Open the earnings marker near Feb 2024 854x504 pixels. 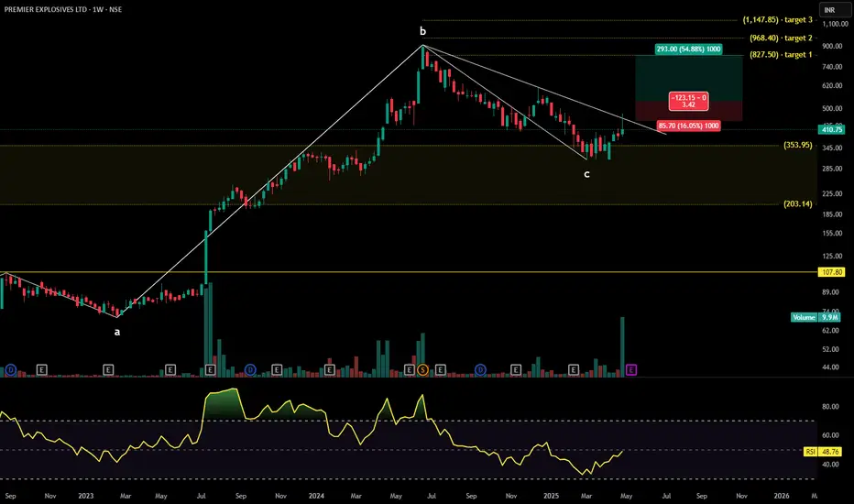pyautogui.click(x=330, y=370)
